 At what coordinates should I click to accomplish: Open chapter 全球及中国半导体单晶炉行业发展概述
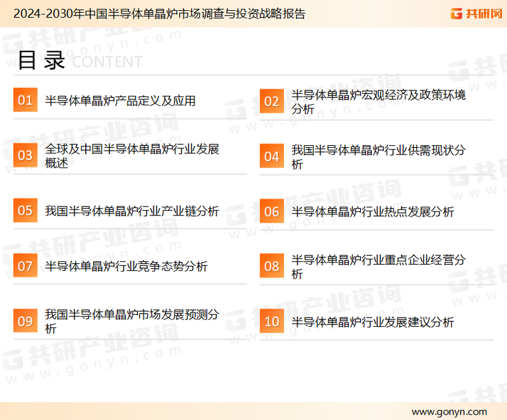[132, 156]
